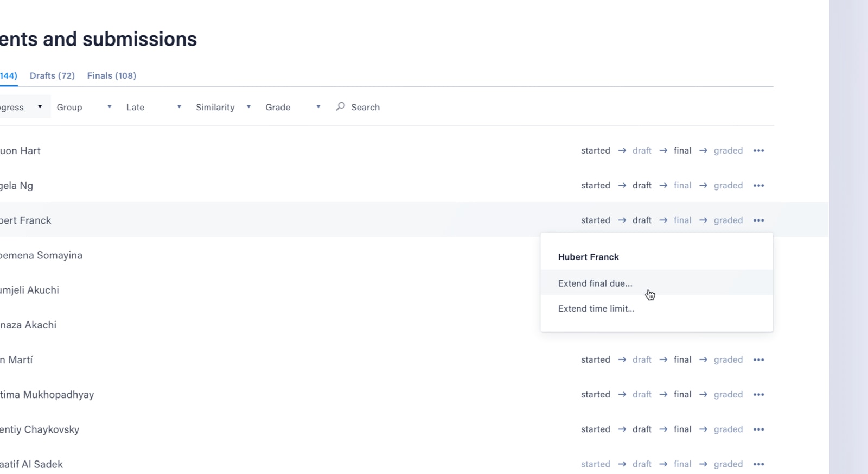
Task: Click draft status in Ng row
Action: pyautogui.click(x=642, y=186)
